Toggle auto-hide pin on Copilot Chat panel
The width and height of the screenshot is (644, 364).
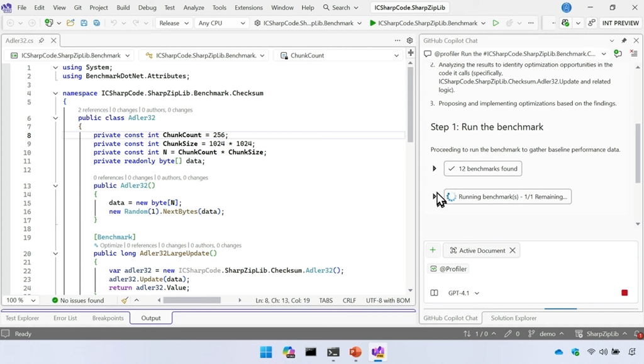coord(624,40)
